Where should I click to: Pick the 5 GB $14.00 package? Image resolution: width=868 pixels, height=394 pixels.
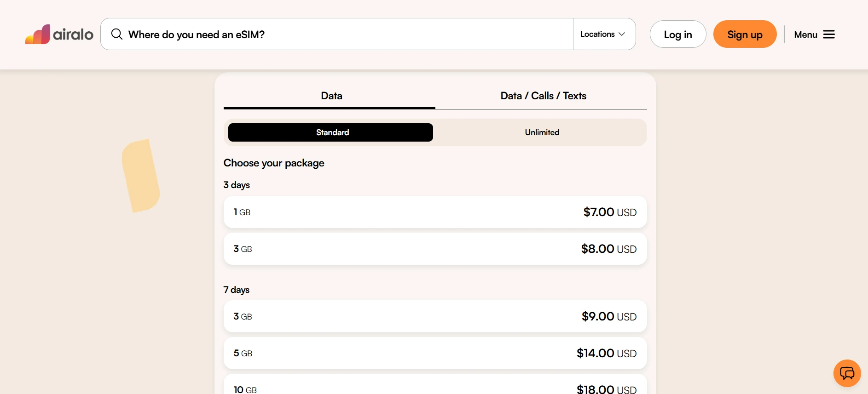pyautogui.click(x=435, y=353)
